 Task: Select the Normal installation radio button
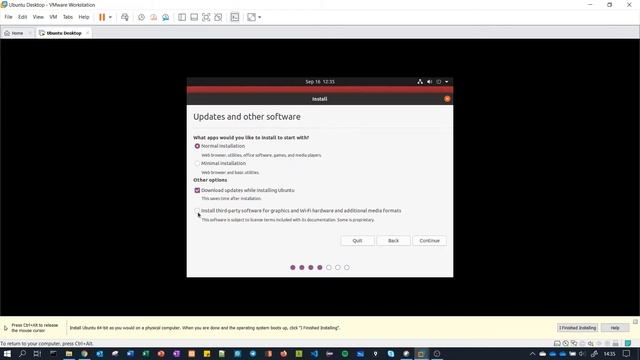tap(197, 146)
